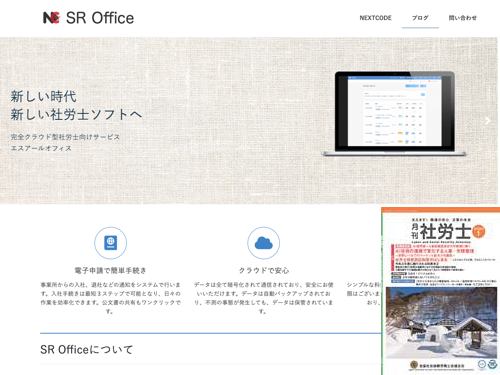Click the SR Officeについて heading
Image resolution: width=500 pixels, height=375 pixels.
click(x=87, y=350)
